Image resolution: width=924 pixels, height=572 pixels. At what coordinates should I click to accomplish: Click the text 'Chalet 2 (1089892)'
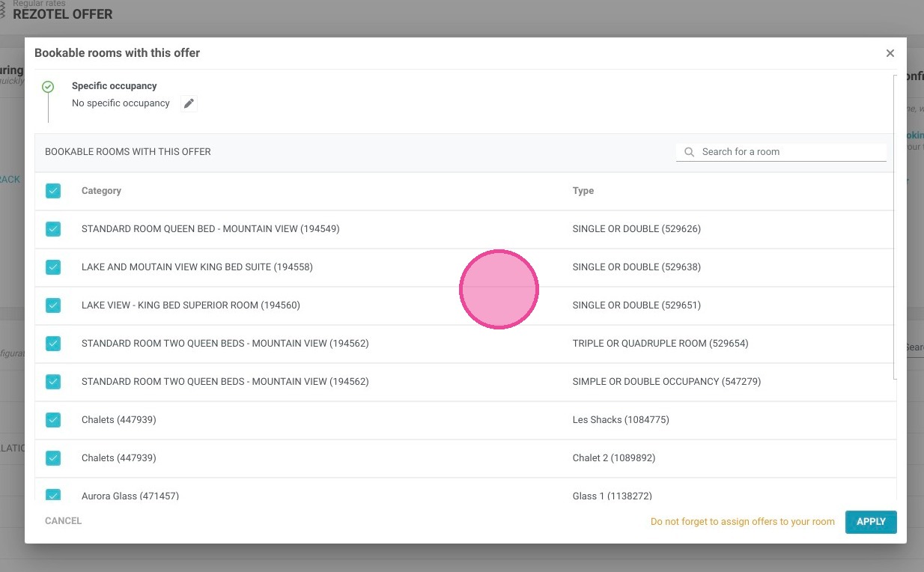(x=614, y=458)
